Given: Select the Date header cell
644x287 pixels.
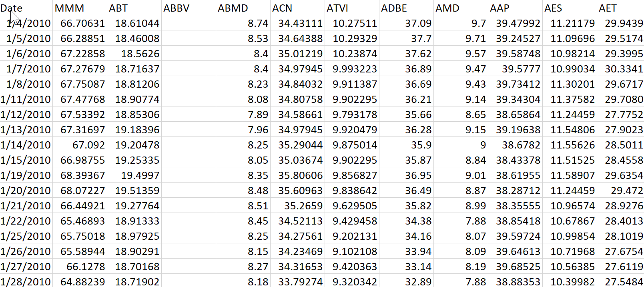Looking at the screenshot, I should pyautogui.click(x=26, y=8).
